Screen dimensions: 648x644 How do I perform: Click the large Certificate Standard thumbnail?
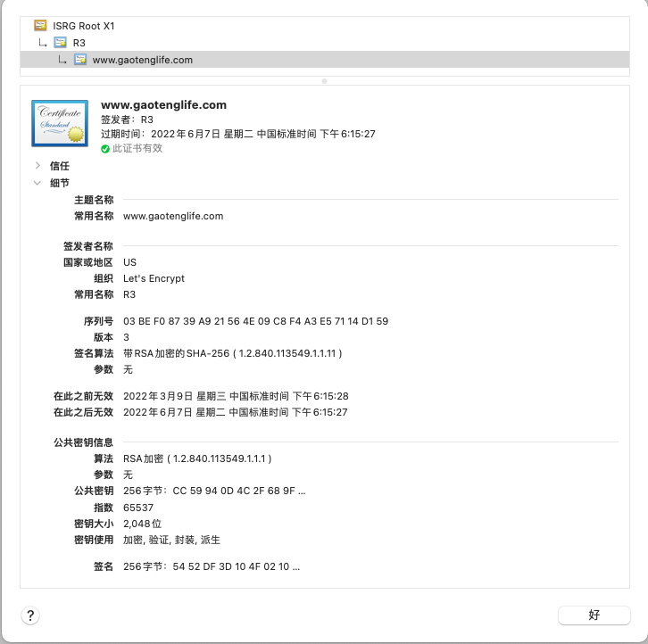pyautogui.click(x=60, y=123)
